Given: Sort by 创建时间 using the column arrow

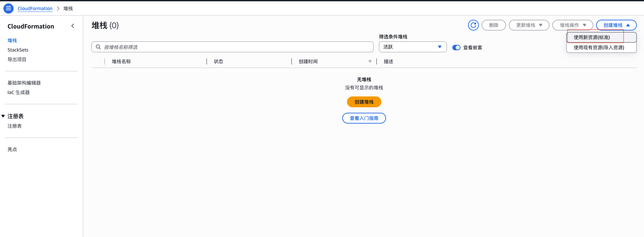Looking at the screenshot, I should tap(370, 61).
